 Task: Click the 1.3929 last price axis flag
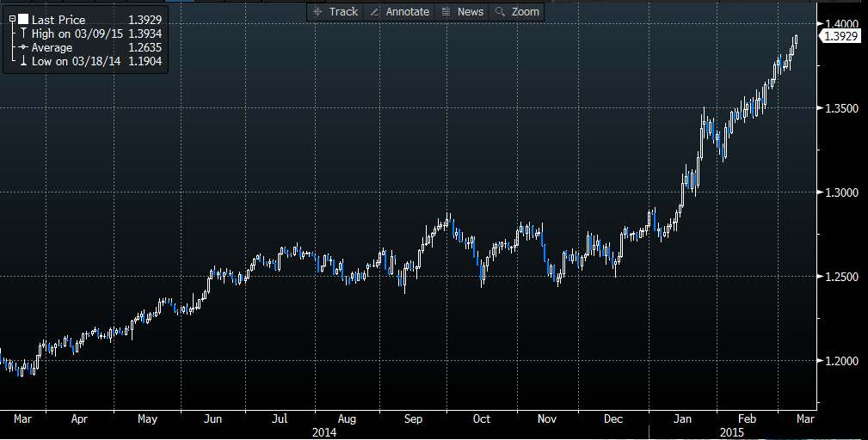click(x=840, y=36)
